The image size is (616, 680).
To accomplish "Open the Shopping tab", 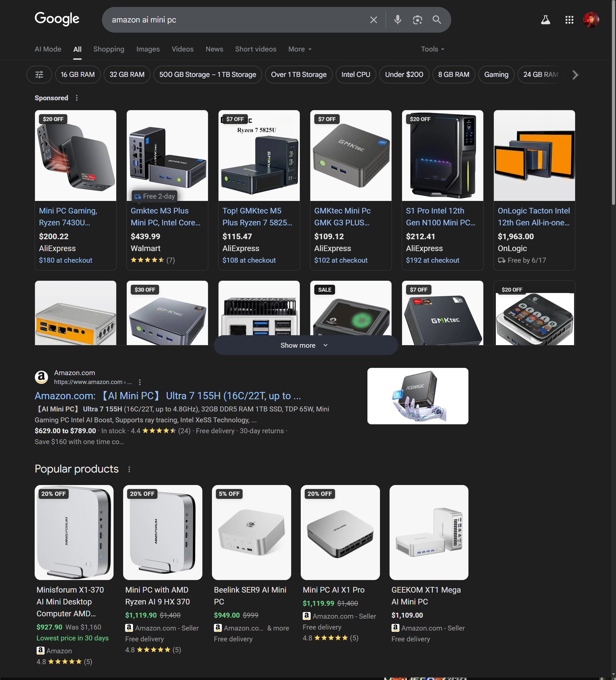I will click(109, 49).
